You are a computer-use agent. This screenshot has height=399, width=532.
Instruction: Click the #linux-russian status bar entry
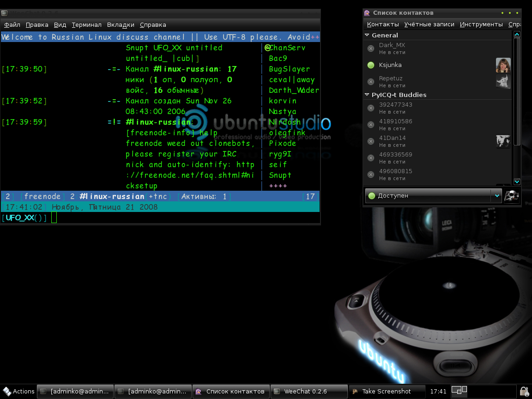click(x=112, y=196)
